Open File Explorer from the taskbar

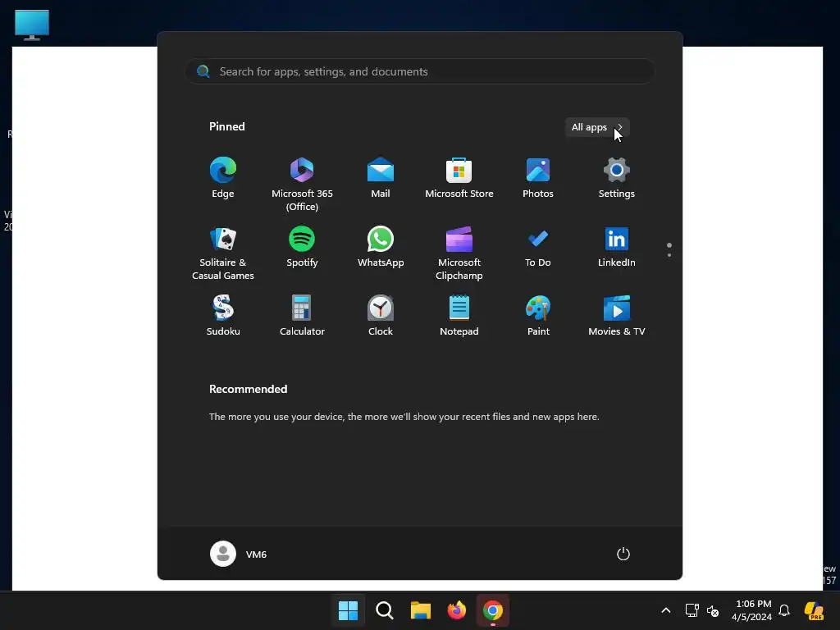421,610
